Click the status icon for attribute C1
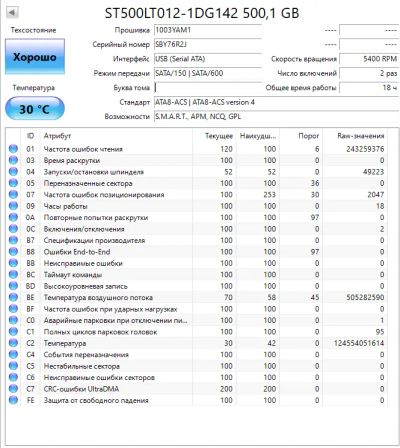Viewport: 400px width, 448px height. (13, 332)
